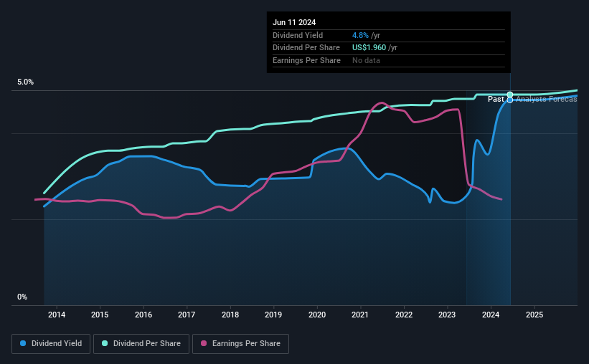Click the blue Dividend Yield legend dot
This screenshot has width=589, height=364.
click(23, 343)
